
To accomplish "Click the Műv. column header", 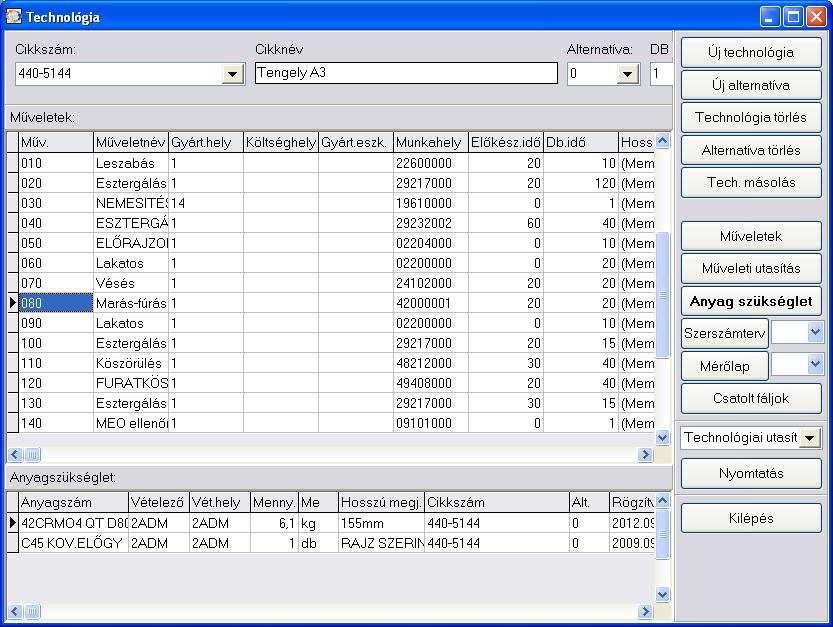I will (x=56, y=142).
